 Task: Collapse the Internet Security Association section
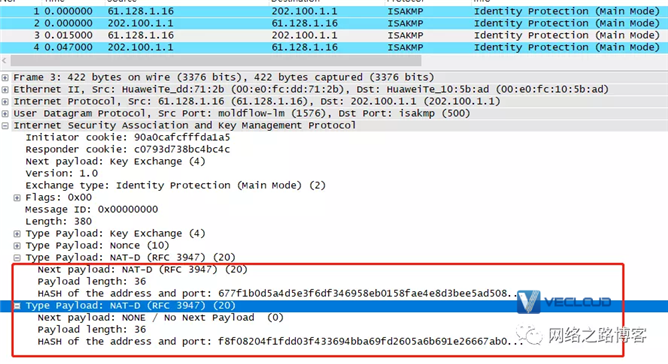click(x=5, y=126)
